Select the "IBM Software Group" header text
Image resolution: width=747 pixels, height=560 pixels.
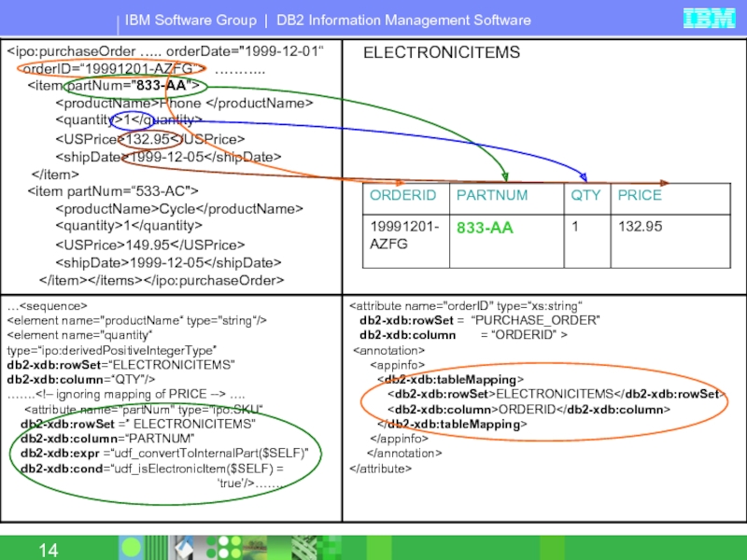click(190, 20)
